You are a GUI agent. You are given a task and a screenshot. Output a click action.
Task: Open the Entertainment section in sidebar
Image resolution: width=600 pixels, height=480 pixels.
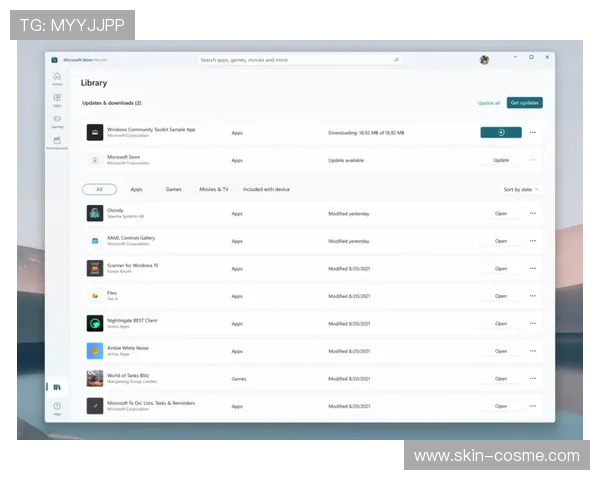pyautogui.click(x=57, y=143)
